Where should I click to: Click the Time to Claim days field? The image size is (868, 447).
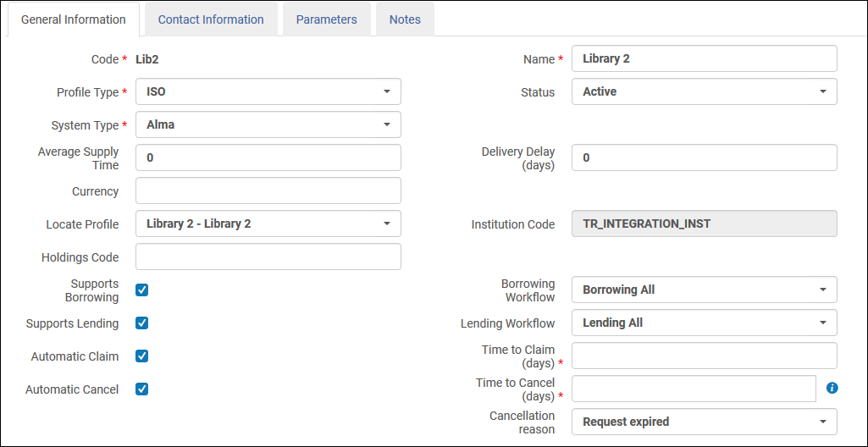pos(704,356)
